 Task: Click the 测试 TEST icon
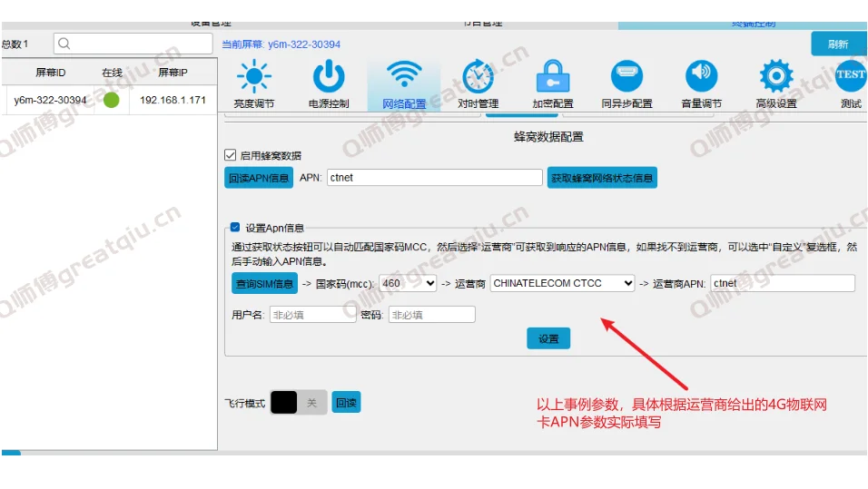tap(851, 76)
